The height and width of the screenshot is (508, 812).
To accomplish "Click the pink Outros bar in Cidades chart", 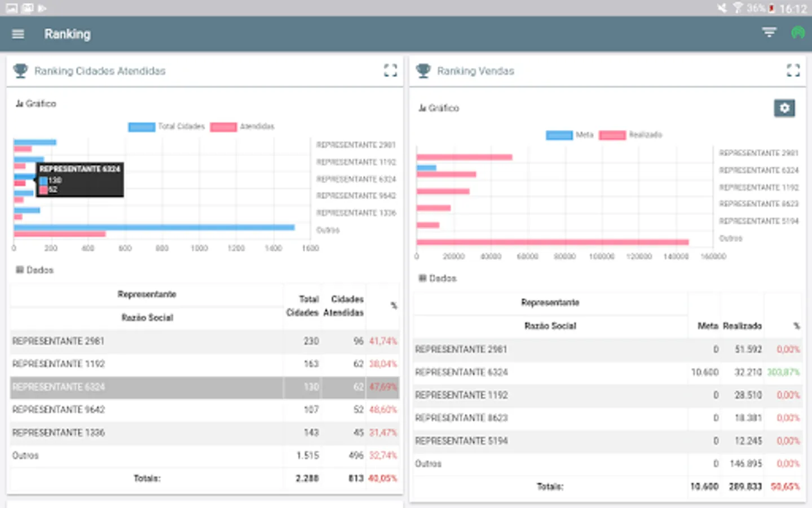I will pos(60,234).
